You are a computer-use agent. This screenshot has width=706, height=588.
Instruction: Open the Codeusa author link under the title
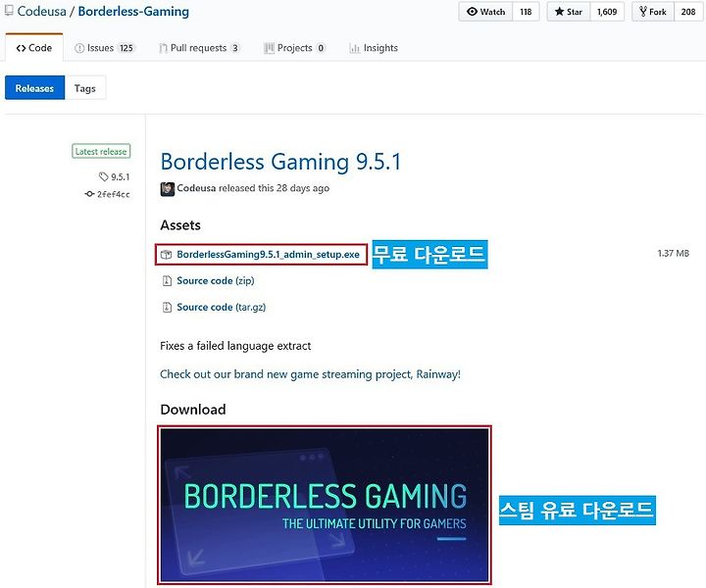196,188
